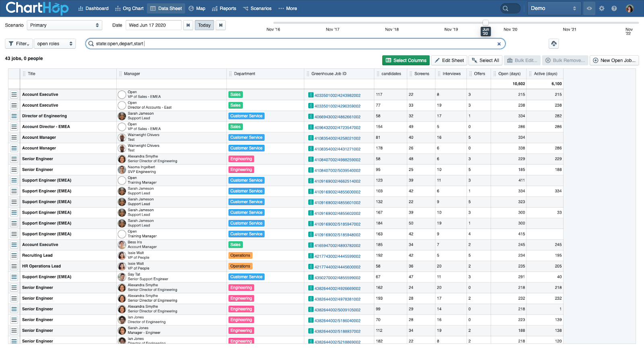Click the Select Columns button
Image resolution: width=644 pixels, height=362 pixels.
pos(406,60)
